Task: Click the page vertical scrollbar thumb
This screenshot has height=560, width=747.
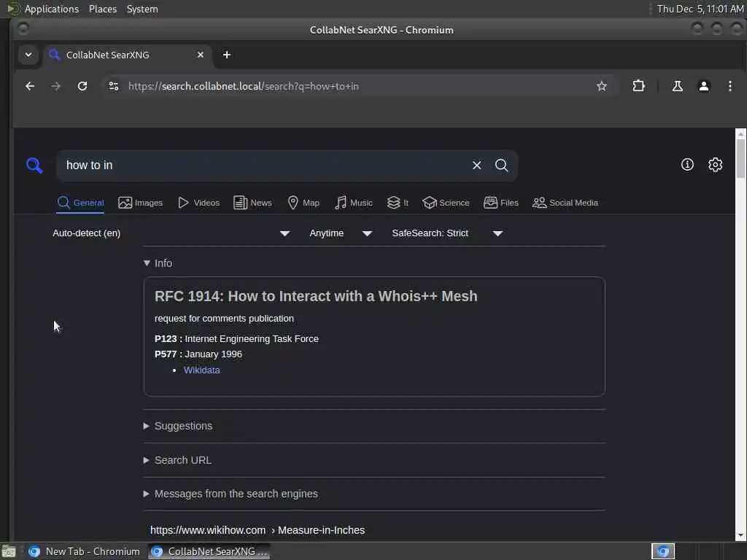Action: click(x=740, y=158)
